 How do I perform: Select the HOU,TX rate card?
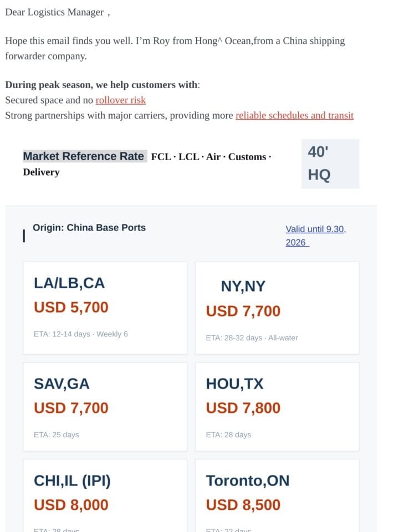tap(277, 407)
